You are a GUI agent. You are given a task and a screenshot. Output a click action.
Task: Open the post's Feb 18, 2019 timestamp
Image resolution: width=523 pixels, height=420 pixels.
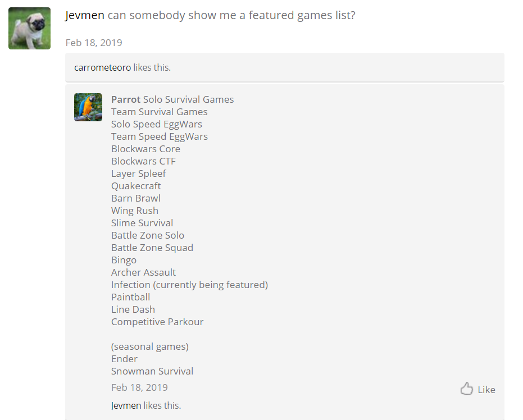(x=94, y=43)
